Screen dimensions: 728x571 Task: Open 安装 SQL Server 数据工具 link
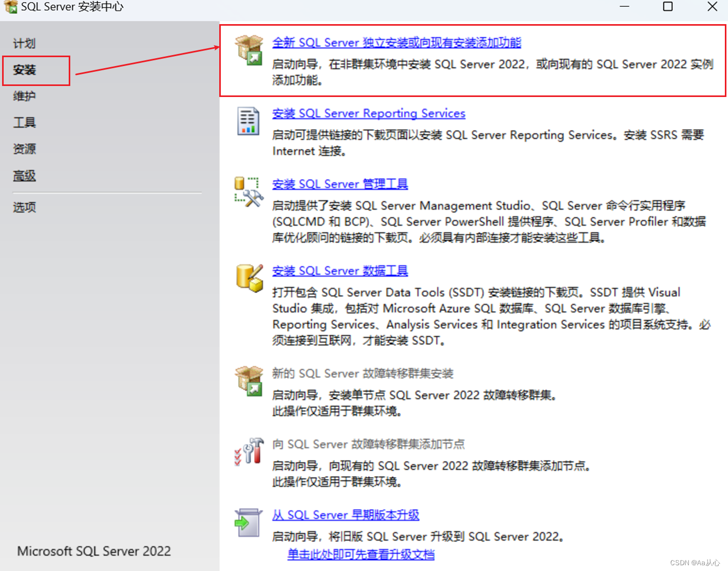pyautogui.click(x=340, y=271)
